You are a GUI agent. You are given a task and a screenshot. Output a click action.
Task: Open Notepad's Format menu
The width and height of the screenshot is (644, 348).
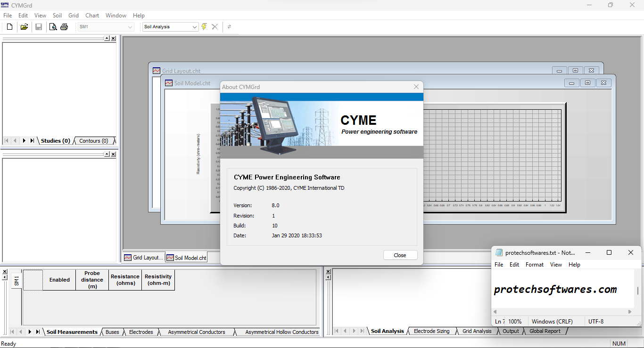(535, 265)
